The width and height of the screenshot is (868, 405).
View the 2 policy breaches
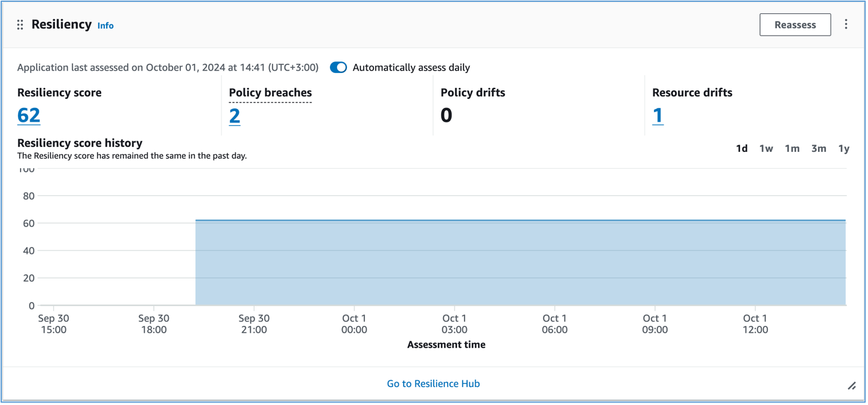click(234, 115)
